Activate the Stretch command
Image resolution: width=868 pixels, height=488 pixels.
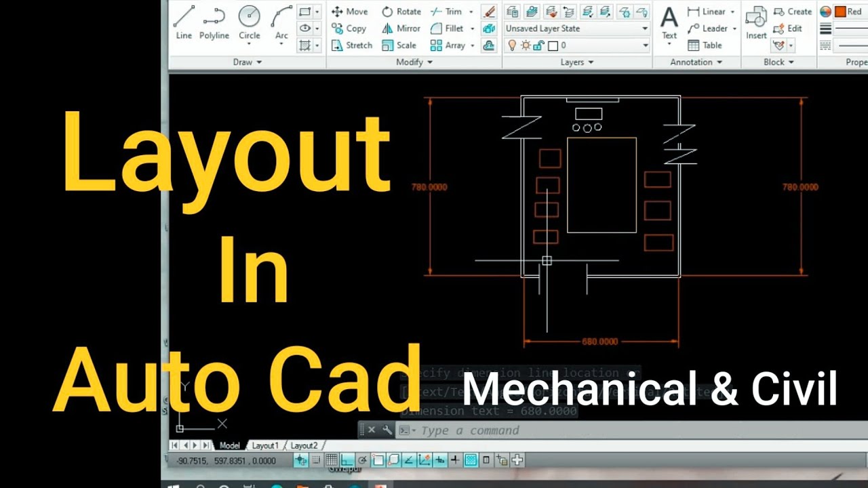(x=352, y=45)
